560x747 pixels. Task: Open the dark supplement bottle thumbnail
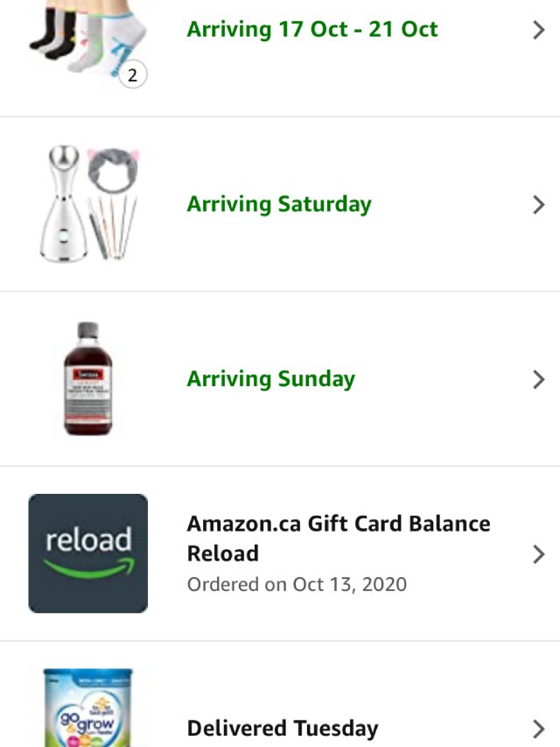(x=87, y=378)
